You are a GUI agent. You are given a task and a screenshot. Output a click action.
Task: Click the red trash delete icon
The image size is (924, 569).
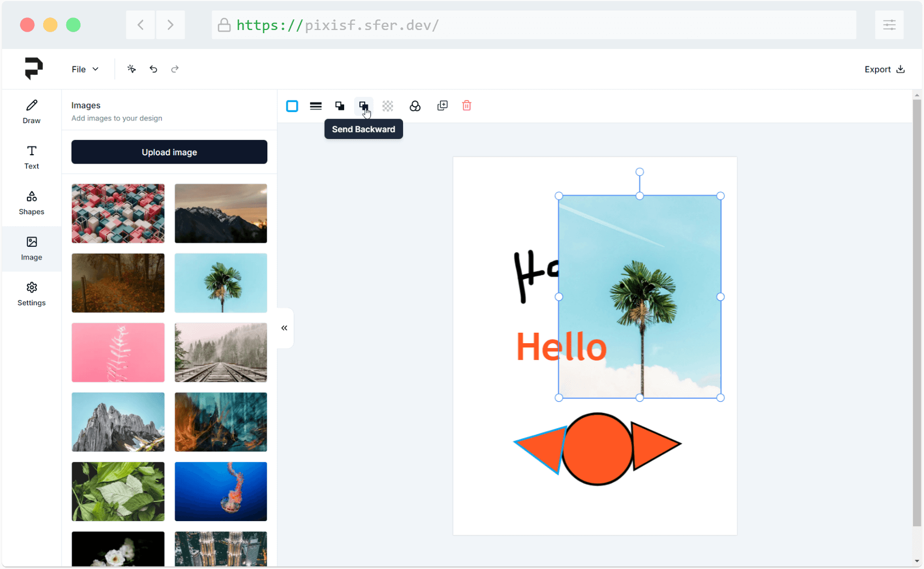[467, 106]
